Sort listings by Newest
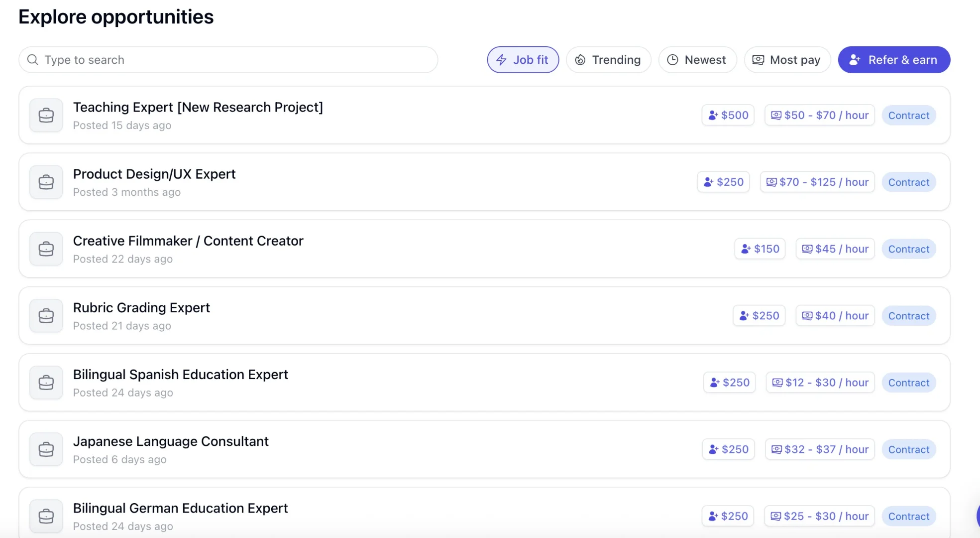 [x=697, y=60]
